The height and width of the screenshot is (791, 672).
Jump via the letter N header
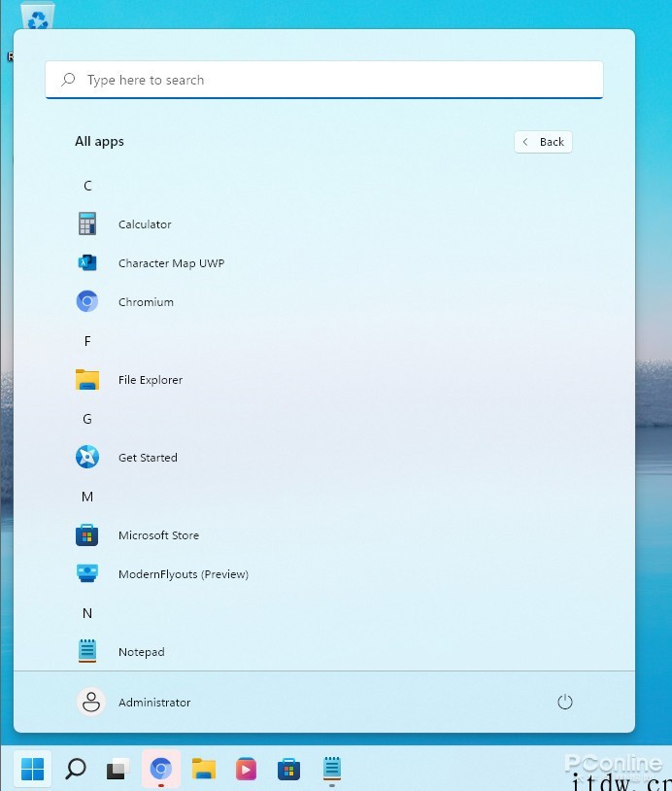87,613
